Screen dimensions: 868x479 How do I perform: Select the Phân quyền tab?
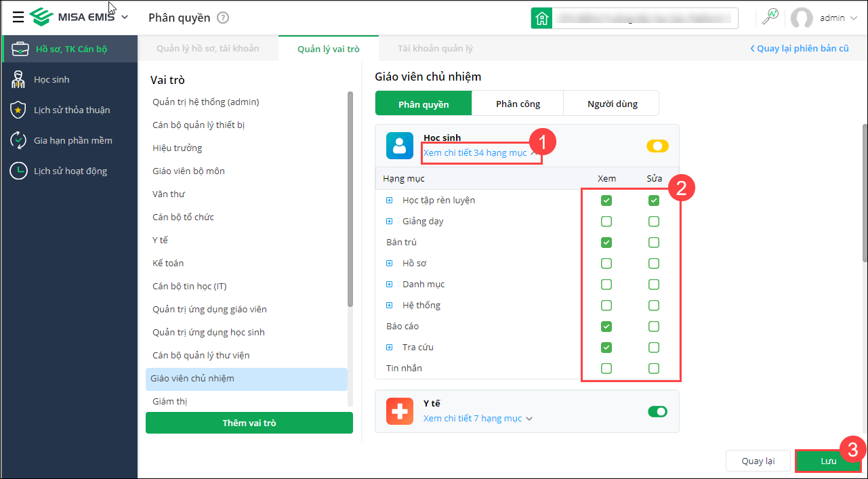[423, 104]
